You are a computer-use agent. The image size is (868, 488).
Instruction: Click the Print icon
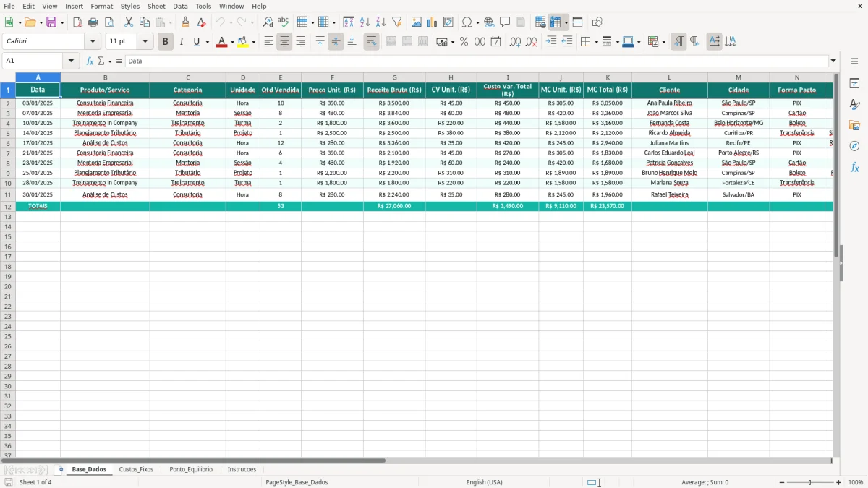tap(93, 22)
